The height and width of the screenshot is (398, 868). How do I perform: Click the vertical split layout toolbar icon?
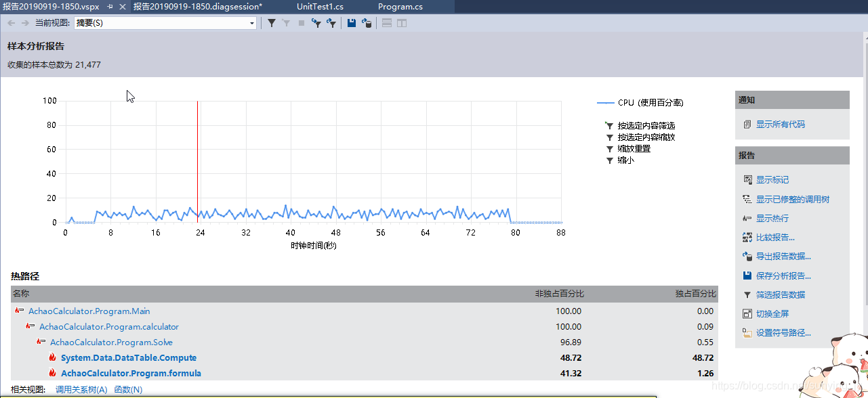coord(402,23)
